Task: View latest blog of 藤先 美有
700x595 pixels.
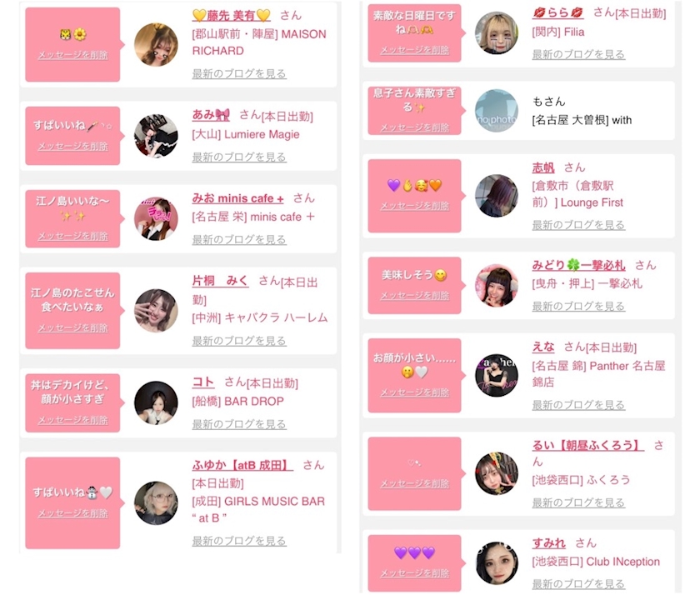Action: (x=239, y=73)
